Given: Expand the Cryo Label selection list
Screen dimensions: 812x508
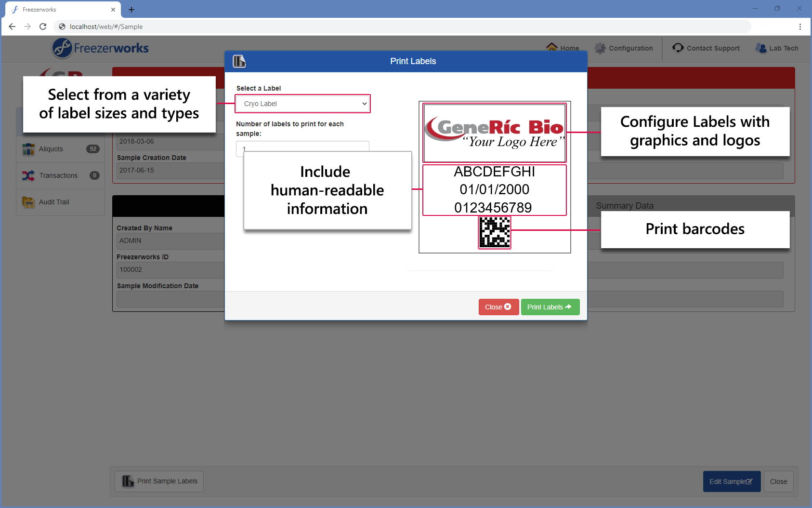Looking at the screenshot, I should [x=364, y=104].
